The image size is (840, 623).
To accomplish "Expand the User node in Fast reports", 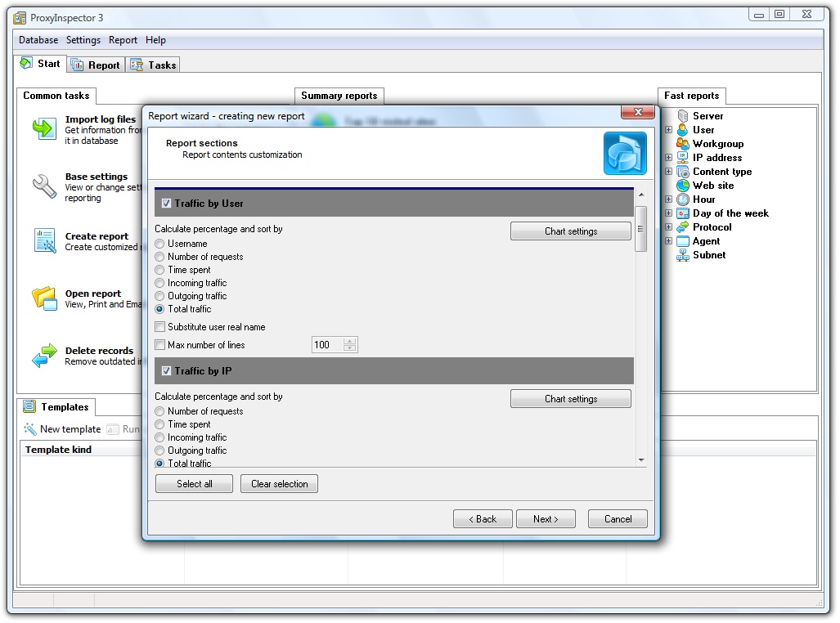I will pos(668,130).
